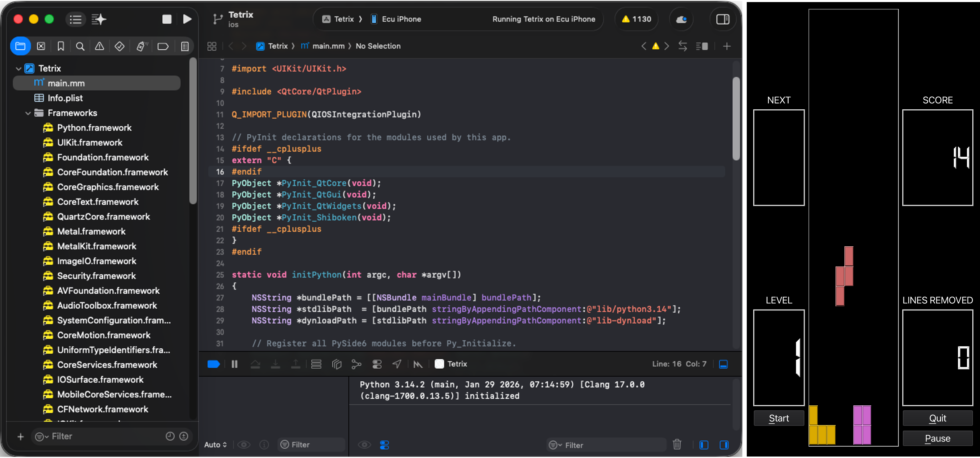Open related items grid menu

tap(212, 46)
